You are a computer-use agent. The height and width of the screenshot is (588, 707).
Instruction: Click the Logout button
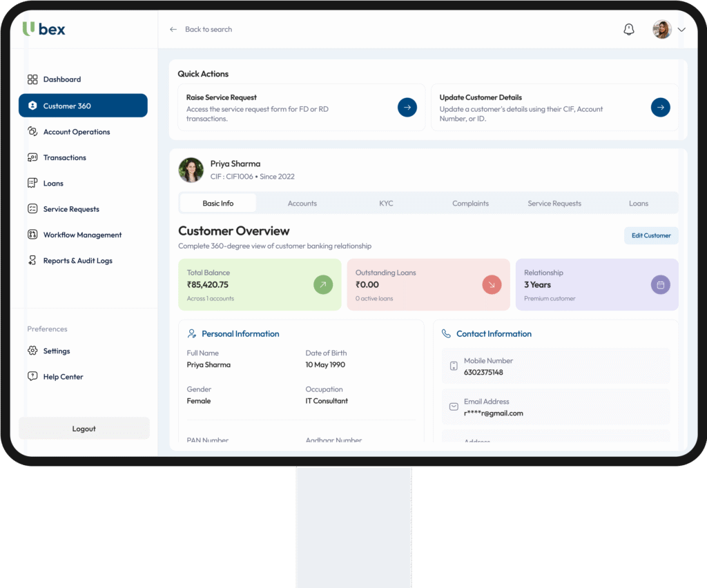[84, 429]
